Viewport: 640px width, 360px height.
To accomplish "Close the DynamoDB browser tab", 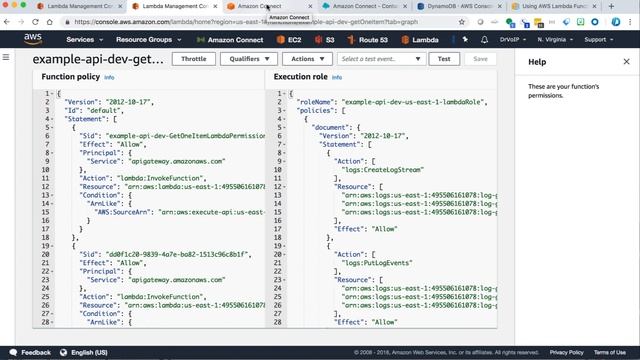I will pyautogui.click(x=500, y=6).
